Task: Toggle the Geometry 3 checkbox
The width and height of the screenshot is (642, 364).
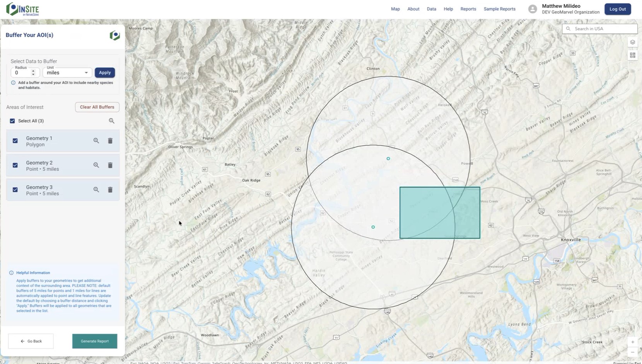Action: pyautogui.click(x=15, y=190)
